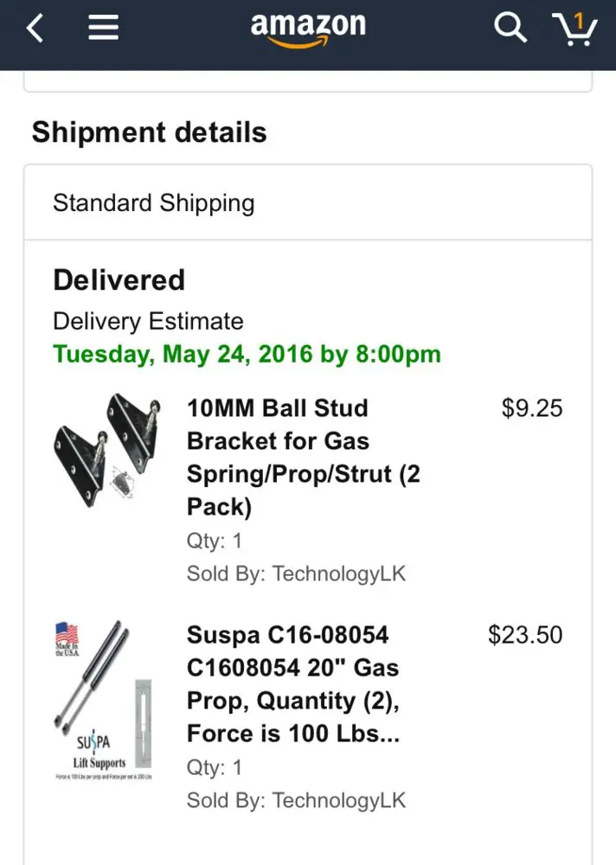
Task: Open Suspa C16-08054 Gas Prop title link
Action: tap(293, 684)
